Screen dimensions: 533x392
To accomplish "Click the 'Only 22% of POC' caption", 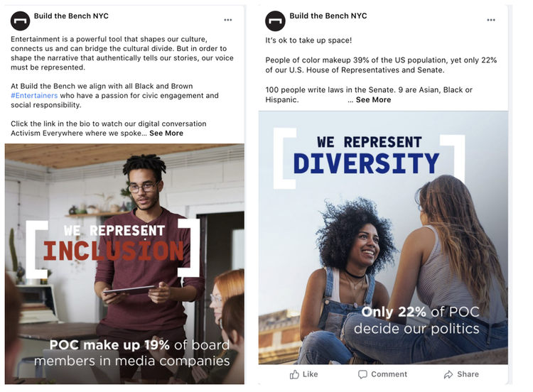I will point(420,312).
